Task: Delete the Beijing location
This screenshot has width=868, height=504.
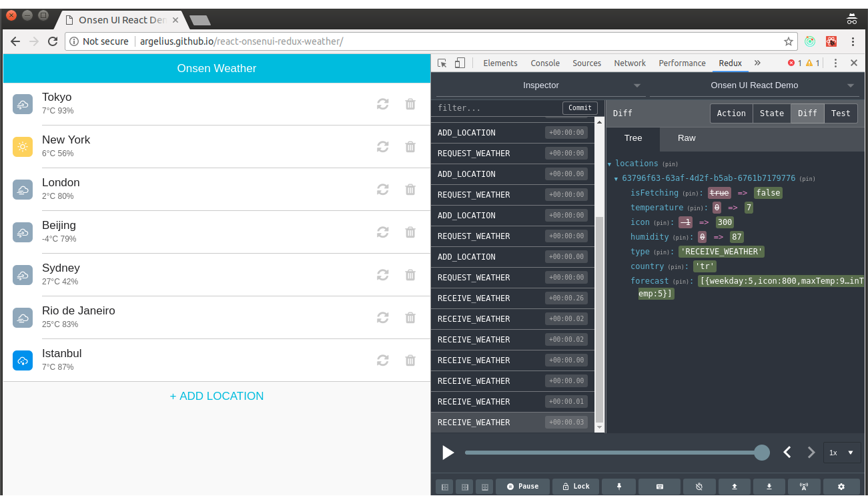Action: [x=410, y=232]
